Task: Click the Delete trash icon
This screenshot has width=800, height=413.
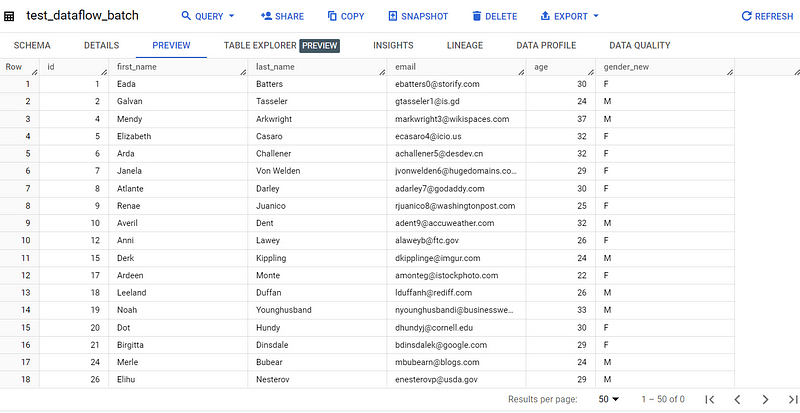Action: point(477,17)
